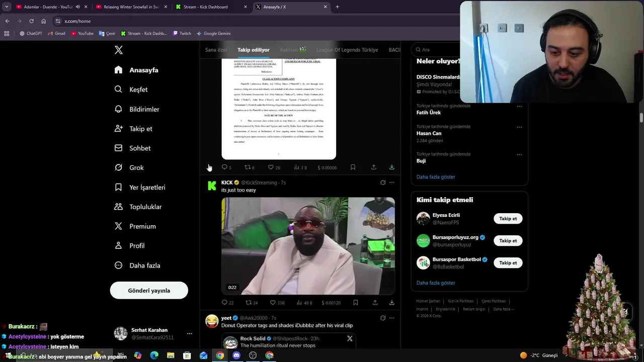The width and height of the screenshot is (644, 362).
Task: Open more options on yeet post
Action: pyautogui.click(x=392, y=318)
